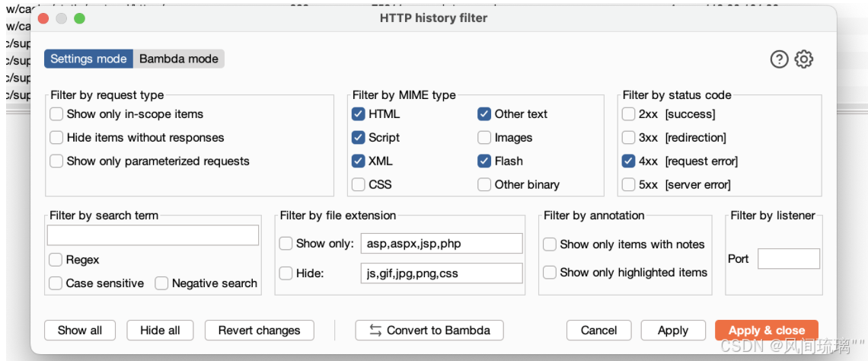Click the Revert changes button

click(x=259, y=331)
